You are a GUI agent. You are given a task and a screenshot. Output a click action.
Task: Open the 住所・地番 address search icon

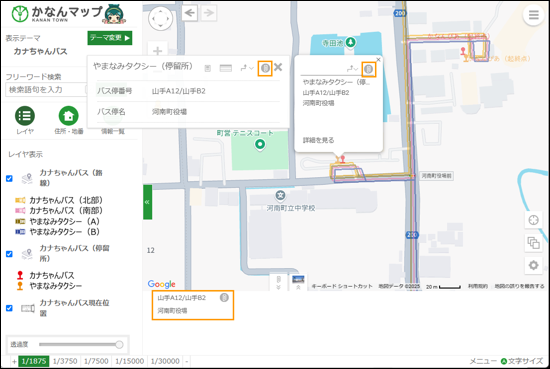[x=68, y=116]
